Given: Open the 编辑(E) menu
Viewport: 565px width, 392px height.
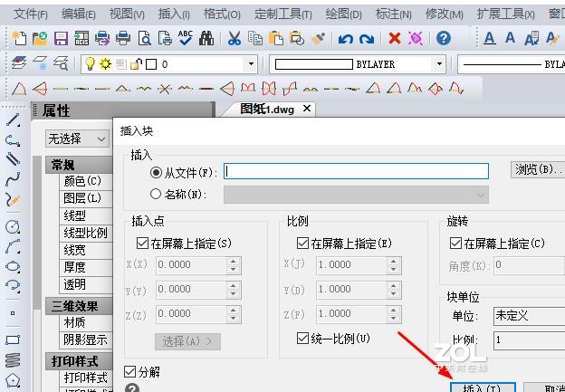Looking at the screenshot, I should click(79, 14).
